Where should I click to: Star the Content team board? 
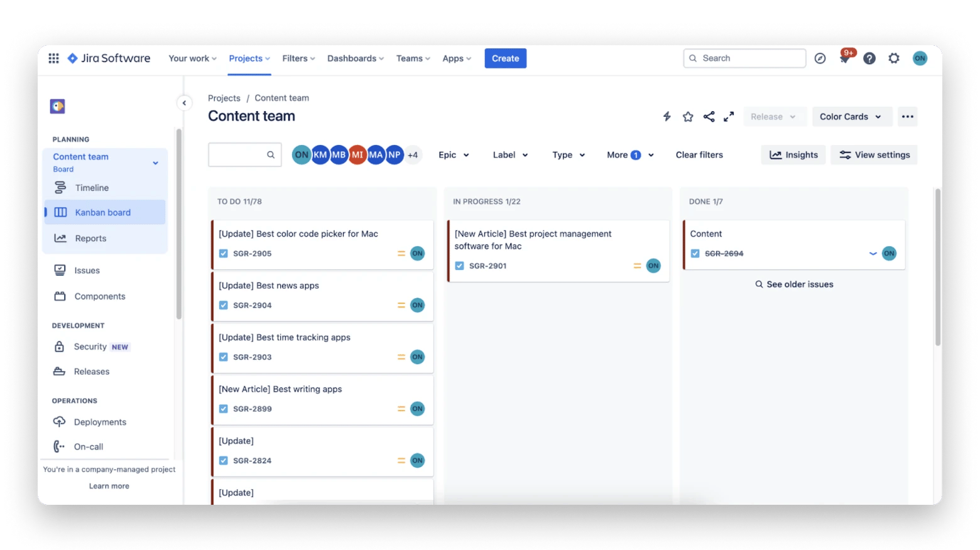(x=688, y=117)
